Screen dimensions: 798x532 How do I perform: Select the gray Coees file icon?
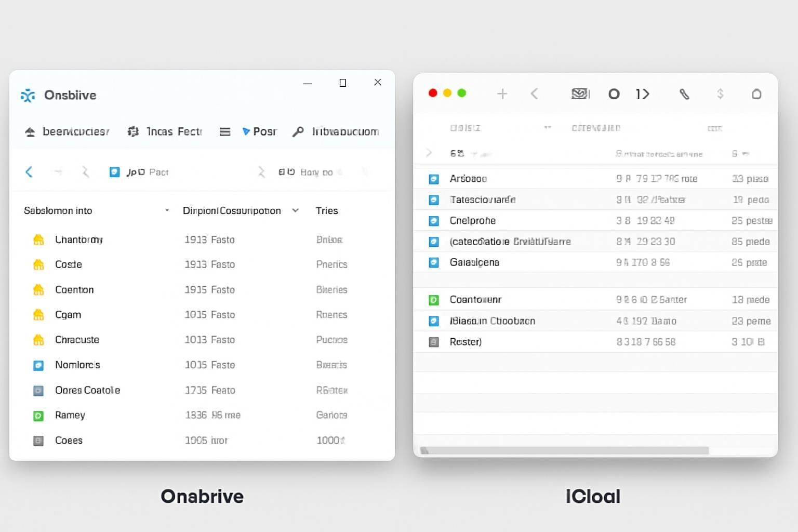(38, 441)
